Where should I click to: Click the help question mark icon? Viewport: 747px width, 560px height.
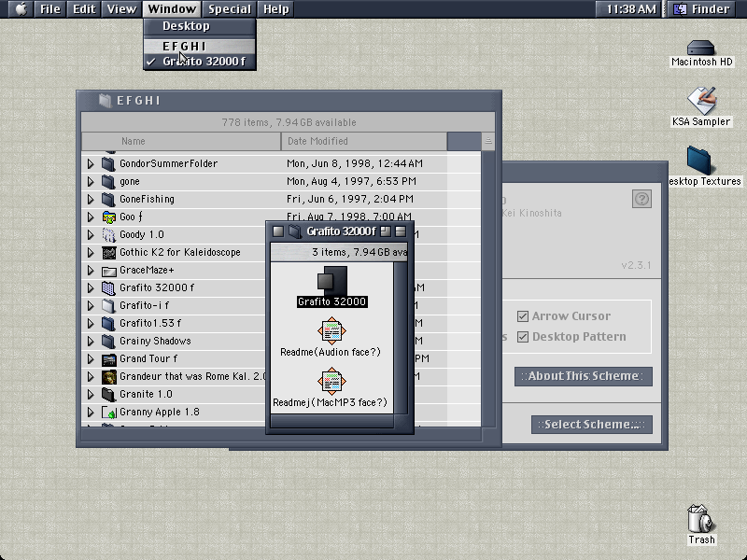[x=641, y=199]
